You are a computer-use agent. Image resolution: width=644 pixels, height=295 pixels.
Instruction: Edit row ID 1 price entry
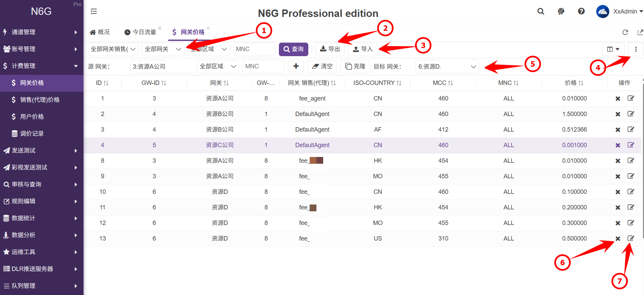[x=631, y=98]
